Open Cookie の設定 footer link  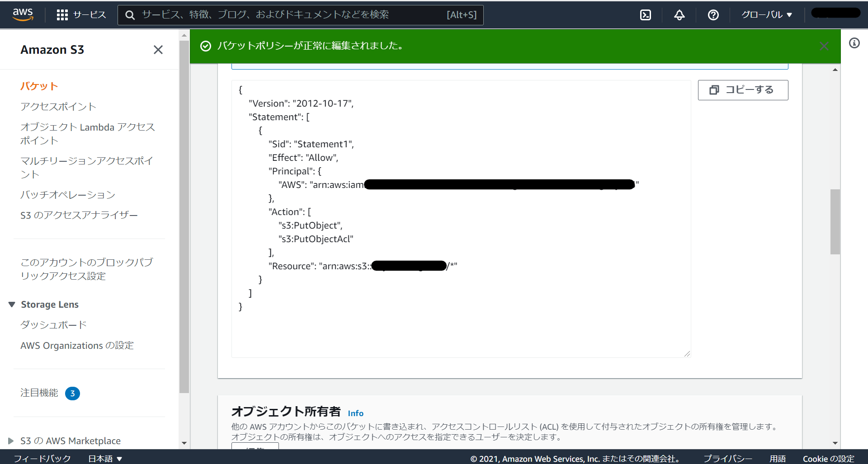coord(828,459)
